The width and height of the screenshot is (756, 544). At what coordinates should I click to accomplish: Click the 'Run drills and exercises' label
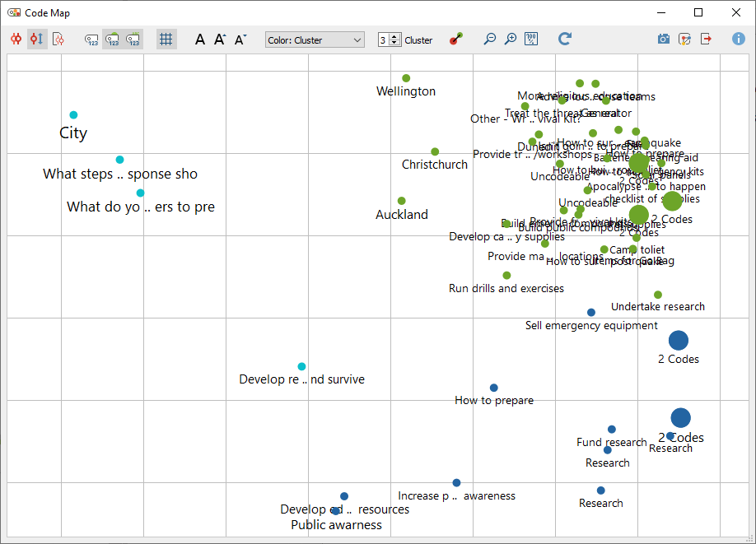(506, 288)
